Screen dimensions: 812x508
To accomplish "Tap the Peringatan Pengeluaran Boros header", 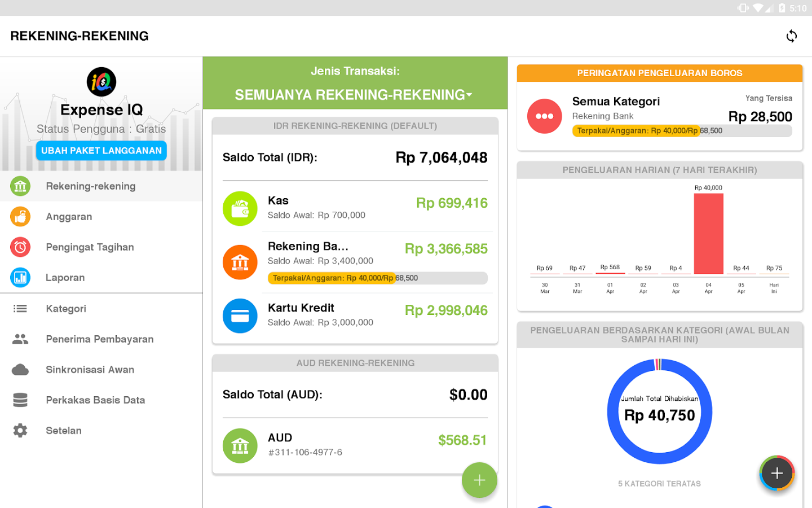I will click(660, 73).
